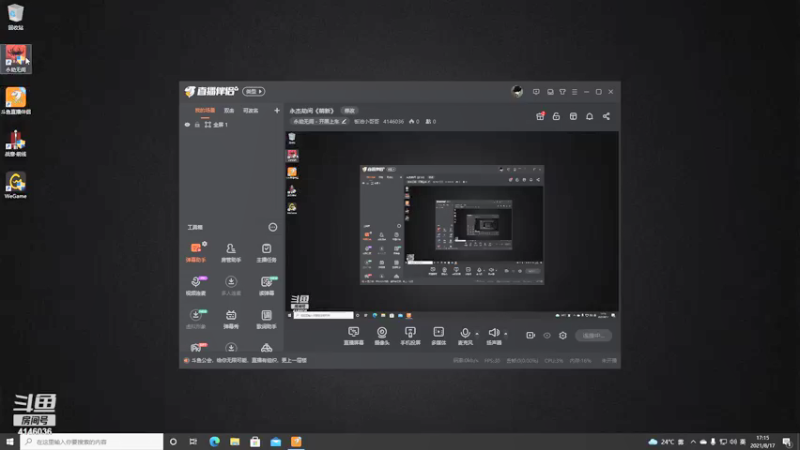This screenshot has height=450, width=800.
Task: Click the share icon
Action: [606, 116]
